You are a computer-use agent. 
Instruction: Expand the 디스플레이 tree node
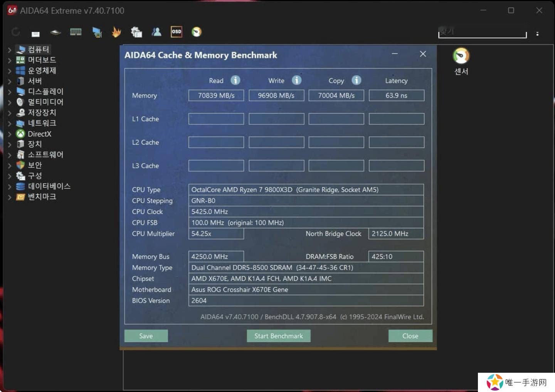pyautogui.click(x=10, y=92)
